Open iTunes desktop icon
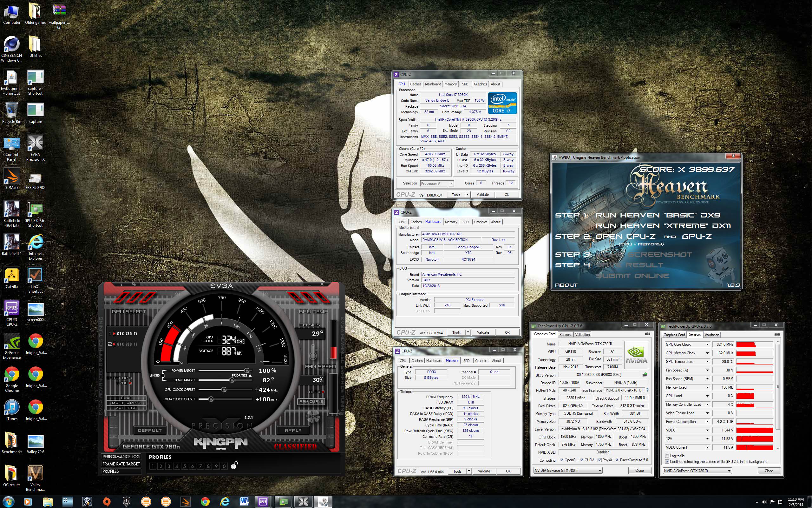Screen dimensions: 812x508 12,410
